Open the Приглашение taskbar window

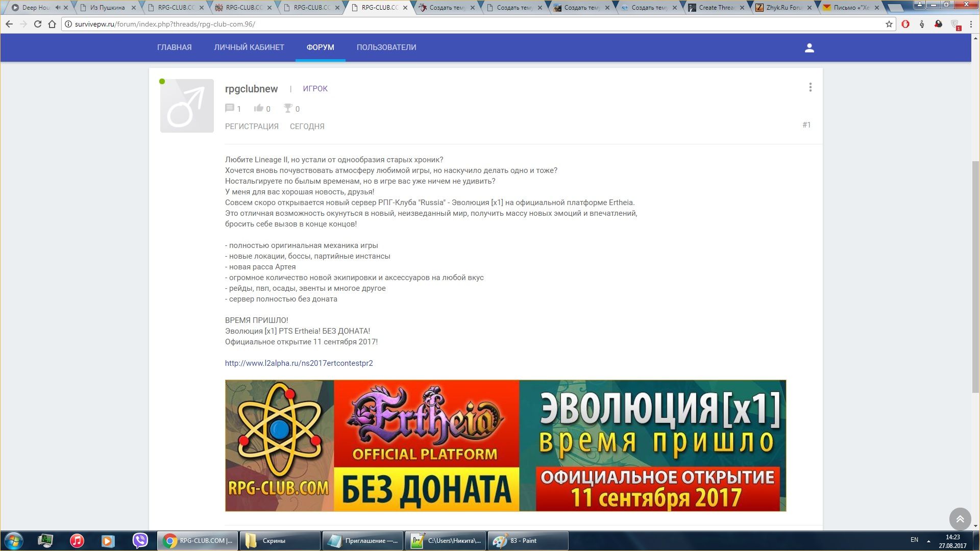tap(362, 541)
